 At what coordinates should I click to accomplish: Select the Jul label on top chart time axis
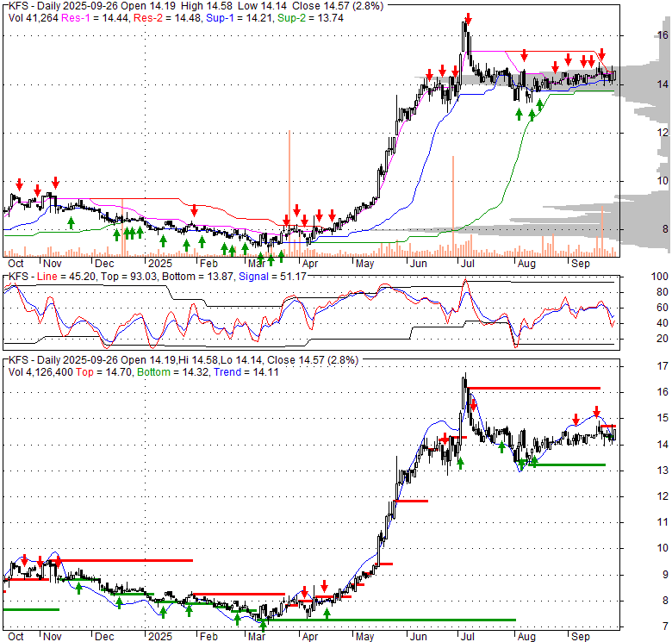point(467,264)
